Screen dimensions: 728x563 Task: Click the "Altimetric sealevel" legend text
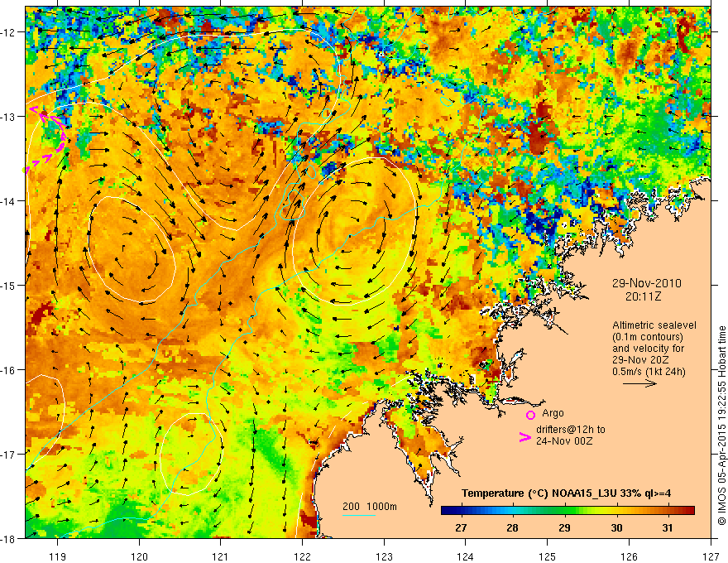point(654,325)
